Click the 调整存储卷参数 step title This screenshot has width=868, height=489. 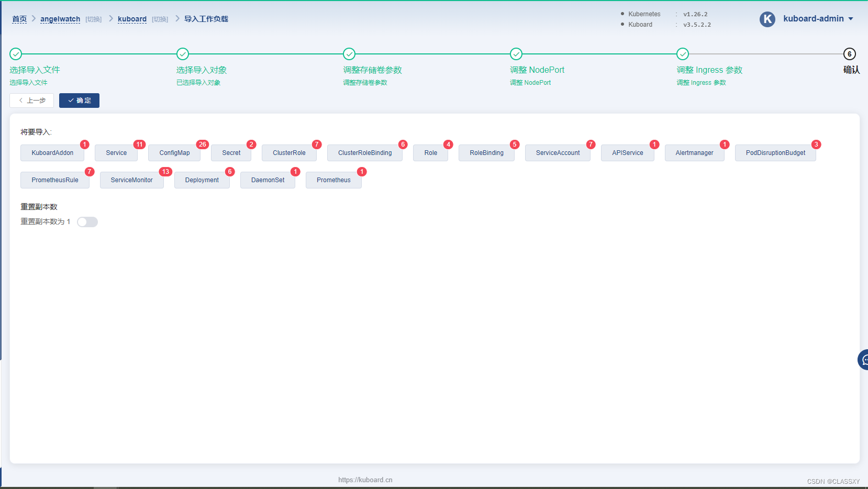[372, 70]
